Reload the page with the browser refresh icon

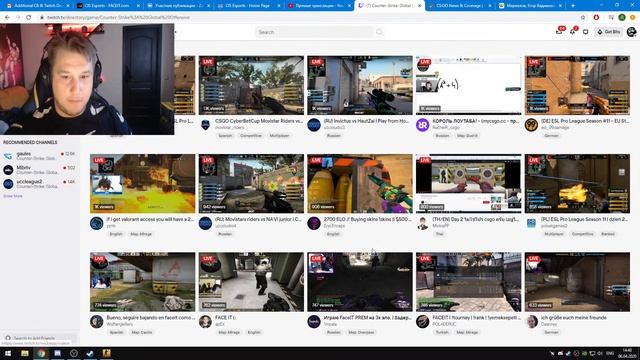(29, 18)
